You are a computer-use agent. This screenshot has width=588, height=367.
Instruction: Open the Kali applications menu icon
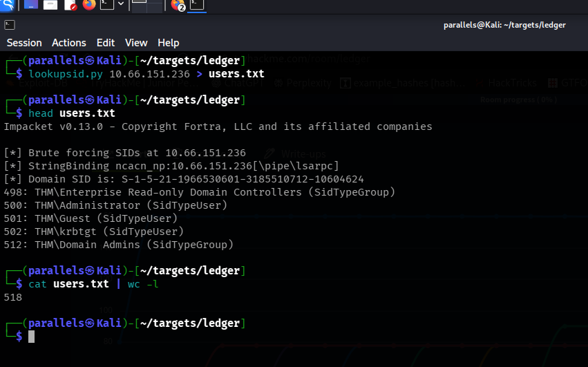(x=7, y=6)
